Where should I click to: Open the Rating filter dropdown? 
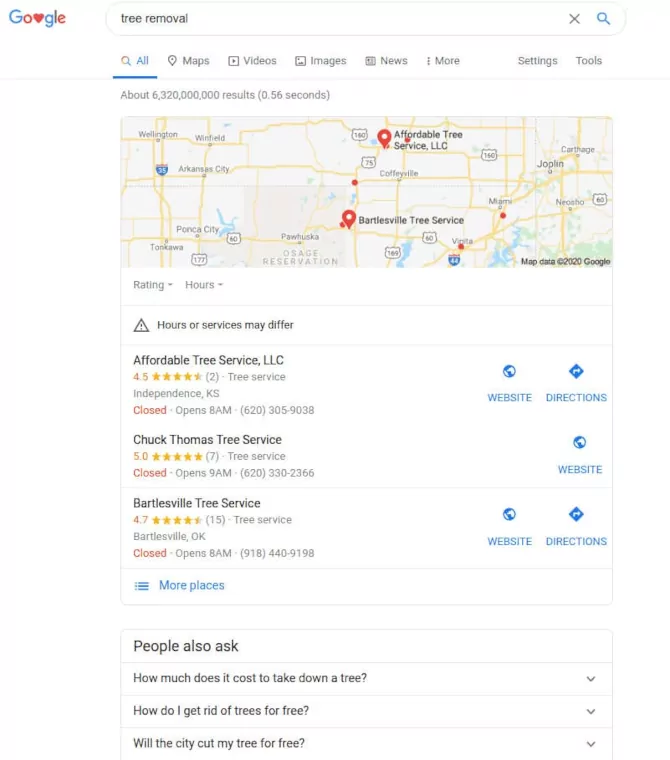(x=153, y=285)
